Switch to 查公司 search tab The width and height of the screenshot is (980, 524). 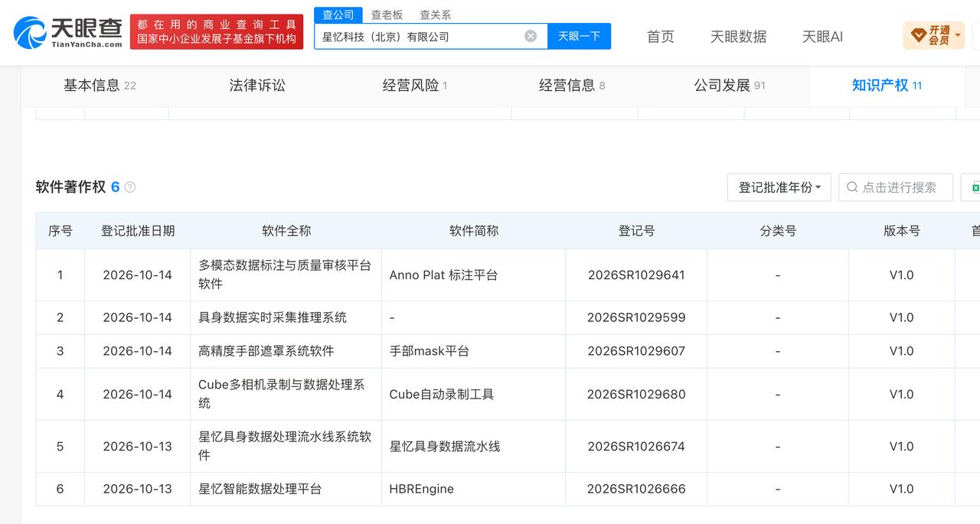pyautogui.click(x=338, y=15)
